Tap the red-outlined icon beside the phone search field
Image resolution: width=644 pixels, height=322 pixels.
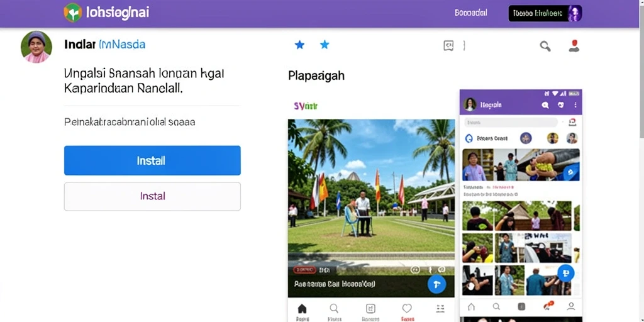click(572, 122)
